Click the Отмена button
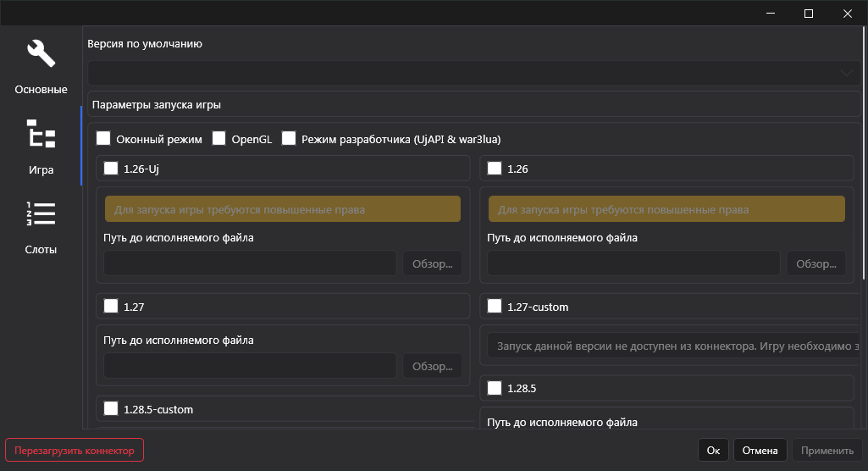The width and height of the screenshot is (868, 471). [760, 451]
